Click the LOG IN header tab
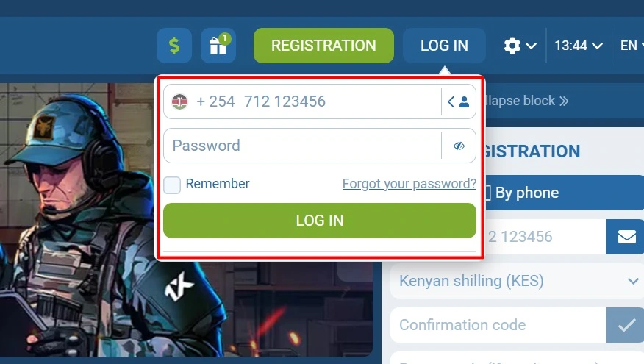The height and width of the screenshot is (364, 644). pyautogui.click(x=444, y=46)
